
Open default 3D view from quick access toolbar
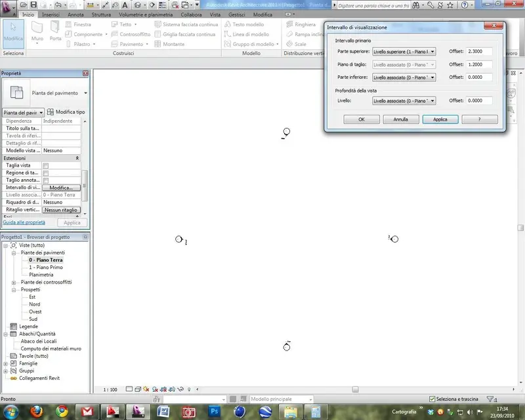138,5
